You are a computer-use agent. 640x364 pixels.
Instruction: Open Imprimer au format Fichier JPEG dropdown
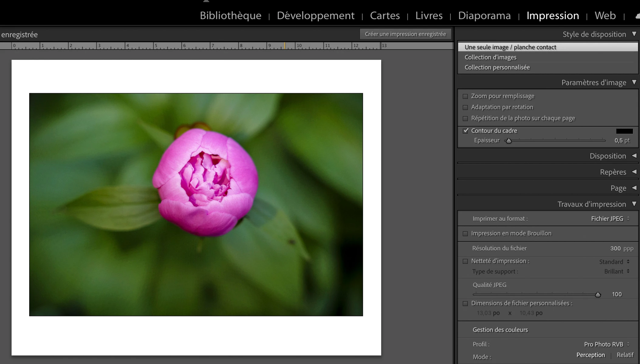610,219
